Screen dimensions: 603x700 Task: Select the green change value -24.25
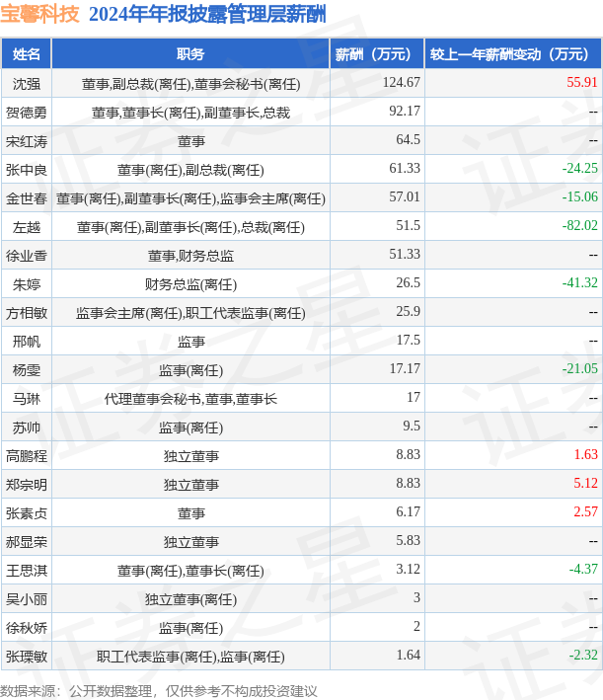coord(579,168)
